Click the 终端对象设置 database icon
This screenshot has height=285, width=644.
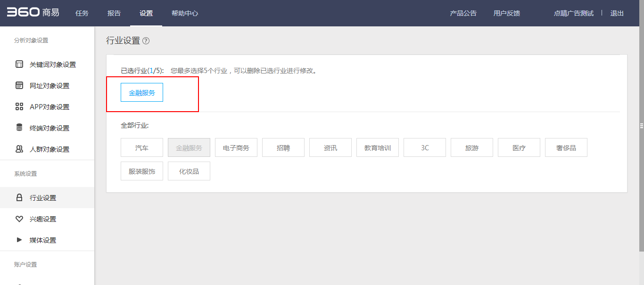pyautogui.click(x=19, y=128)
